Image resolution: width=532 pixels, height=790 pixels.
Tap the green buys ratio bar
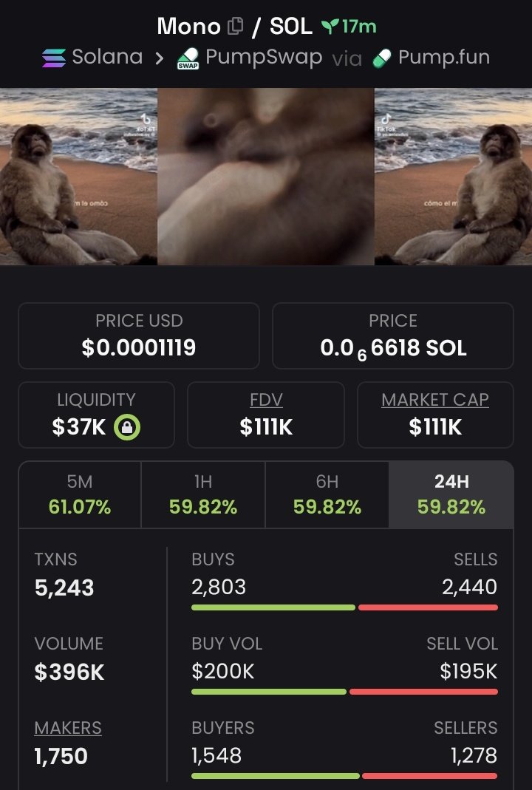[x=273, y=607]
